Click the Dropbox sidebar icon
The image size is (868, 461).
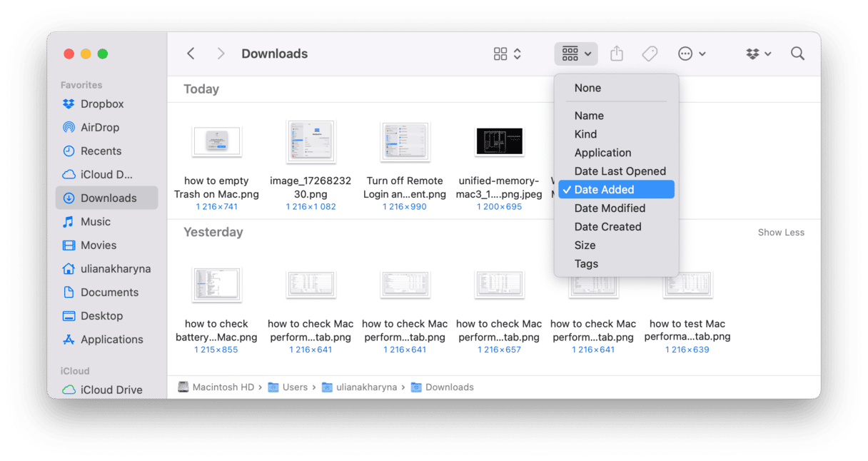(x=69, y=103)
